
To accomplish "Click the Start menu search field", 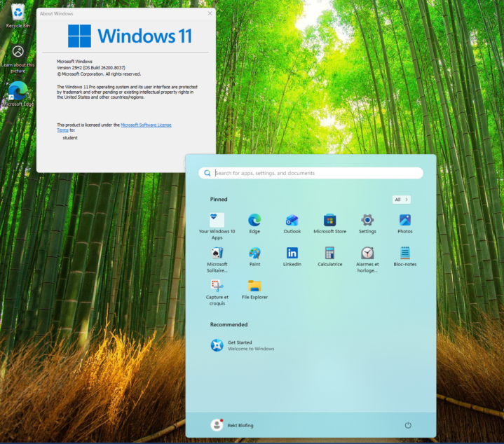I will pos(311,173).
